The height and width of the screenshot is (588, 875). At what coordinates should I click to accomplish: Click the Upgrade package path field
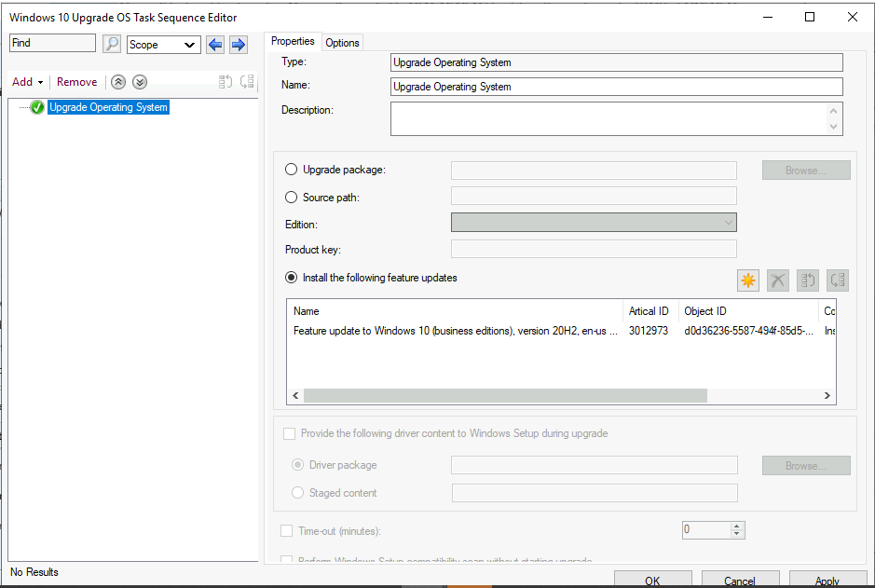[594, 171]
